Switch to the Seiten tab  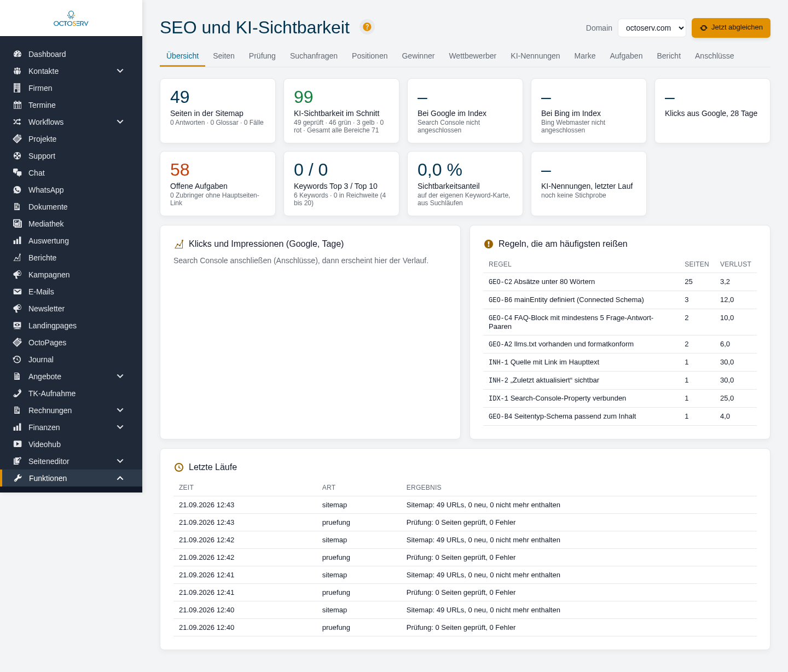pyautogui.click(x=224, y=56)
